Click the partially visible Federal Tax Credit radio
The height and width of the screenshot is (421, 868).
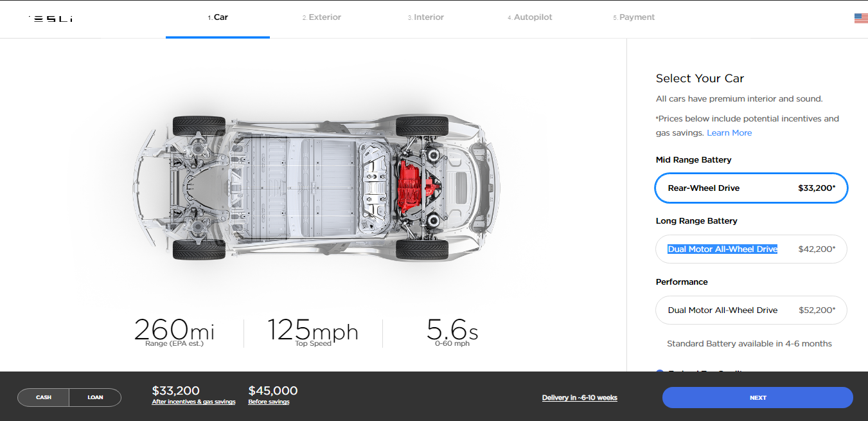[660, 371]
